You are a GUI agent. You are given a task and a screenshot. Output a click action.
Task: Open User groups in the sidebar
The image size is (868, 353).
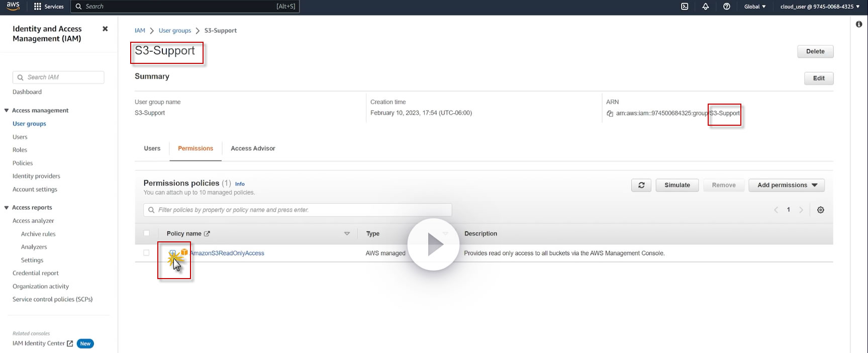[x=29, y=124]
